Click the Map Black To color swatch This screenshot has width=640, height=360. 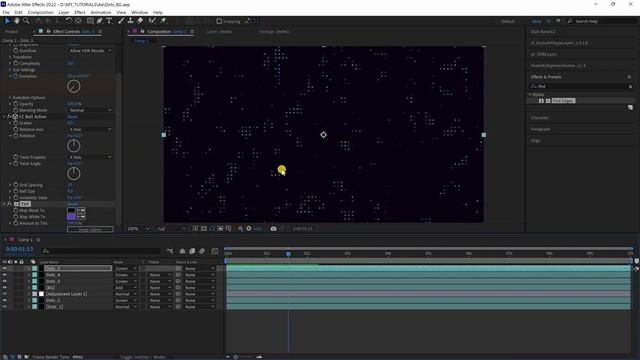[x=71, y=211]
